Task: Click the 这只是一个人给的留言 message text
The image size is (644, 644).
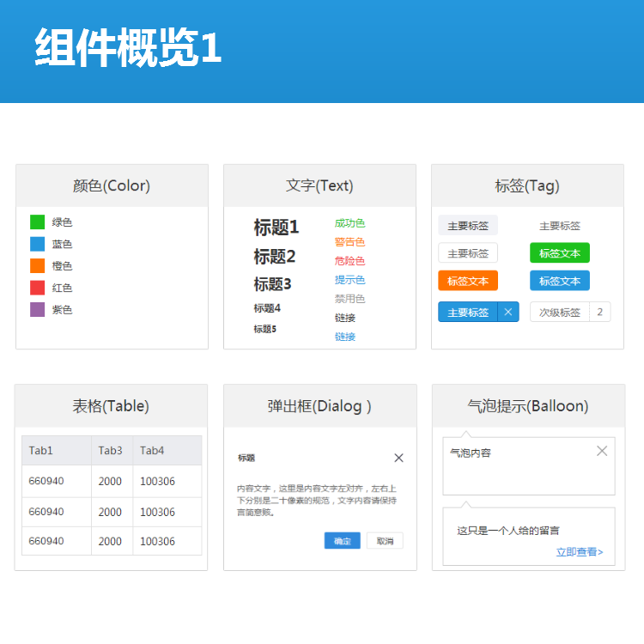Action: pos(508,531)
